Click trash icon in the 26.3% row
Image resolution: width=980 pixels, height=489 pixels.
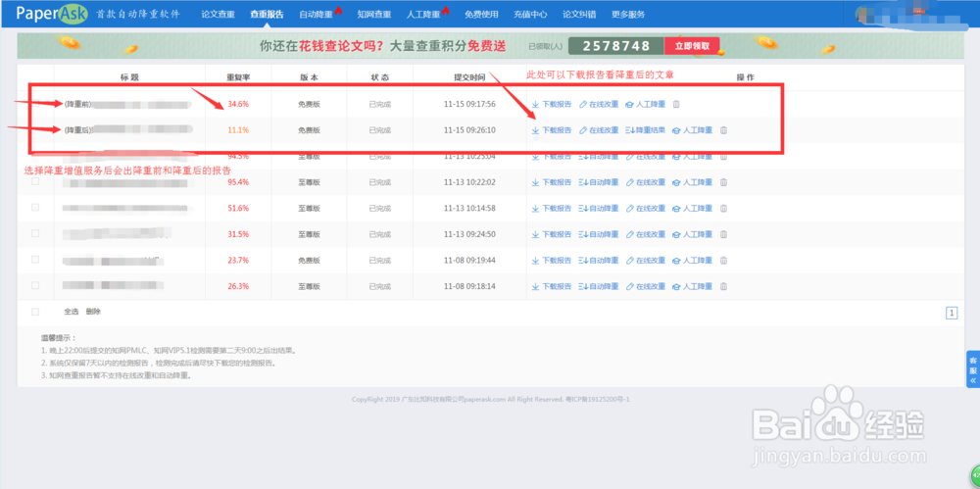click(x=724, y=286)
